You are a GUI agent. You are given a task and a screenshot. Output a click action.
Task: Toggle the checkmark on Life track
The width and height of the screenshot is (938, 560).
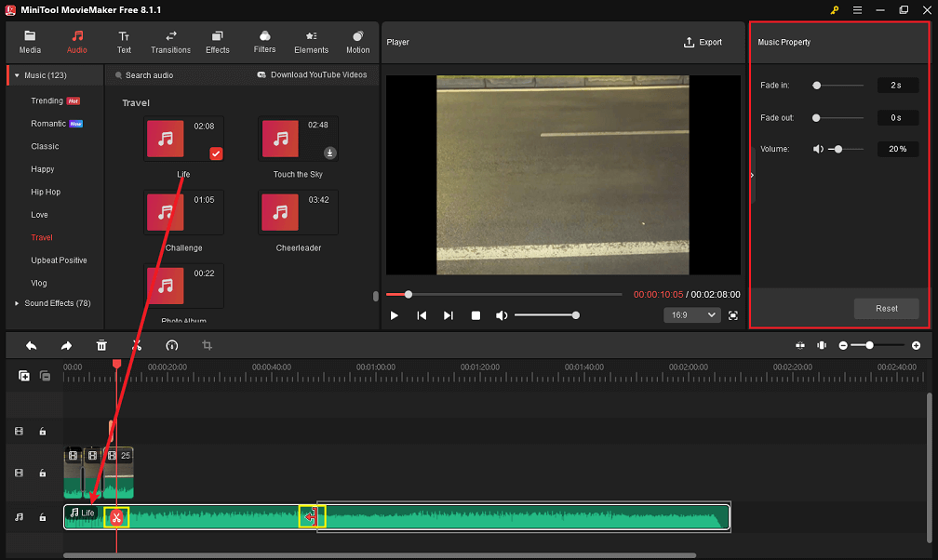click(x=216, y=153)
